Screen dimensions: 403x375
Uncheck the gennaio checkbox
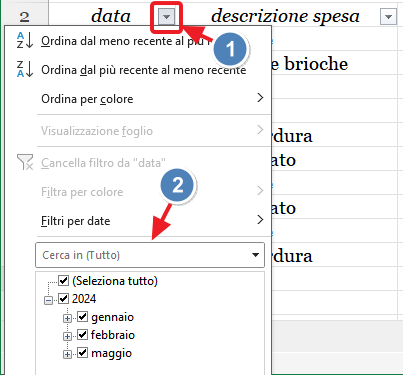pyautogui.click(x=82, y=316)
